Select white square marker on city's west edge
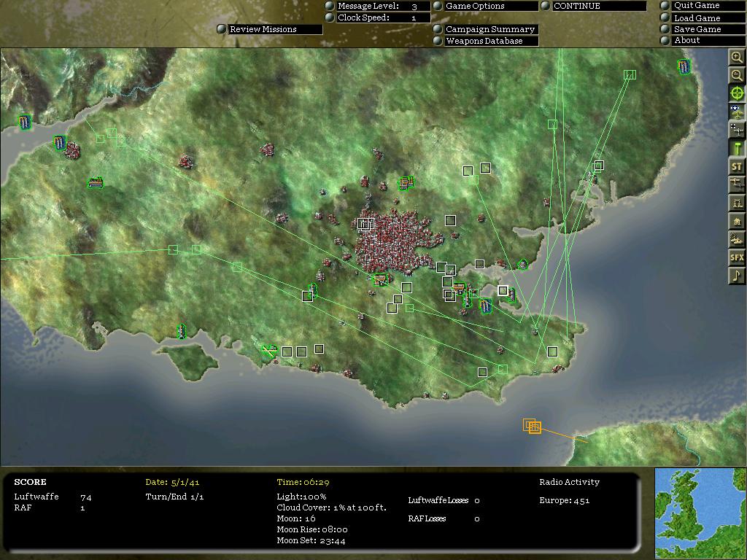The height and width of the screenshot is (560, 747). 365,224
